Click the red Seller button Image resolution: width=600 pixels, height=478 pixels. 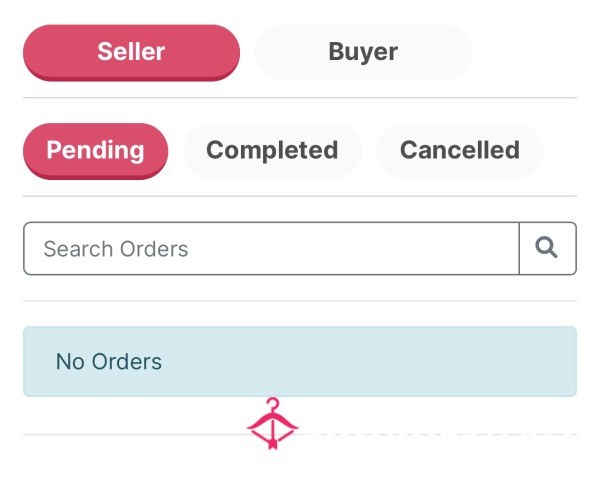click(131, 52)
